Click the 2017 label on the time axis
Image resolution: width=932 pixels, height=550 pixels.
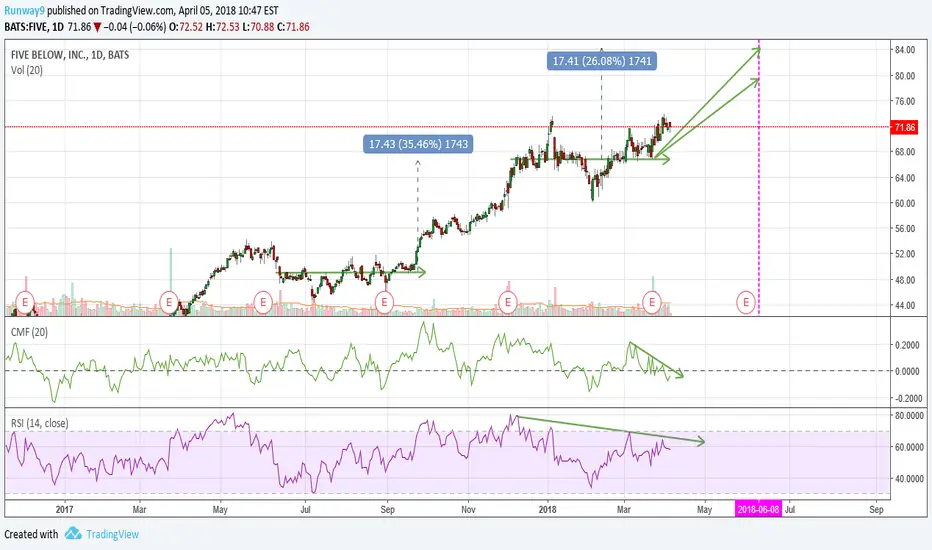[64, 510]
